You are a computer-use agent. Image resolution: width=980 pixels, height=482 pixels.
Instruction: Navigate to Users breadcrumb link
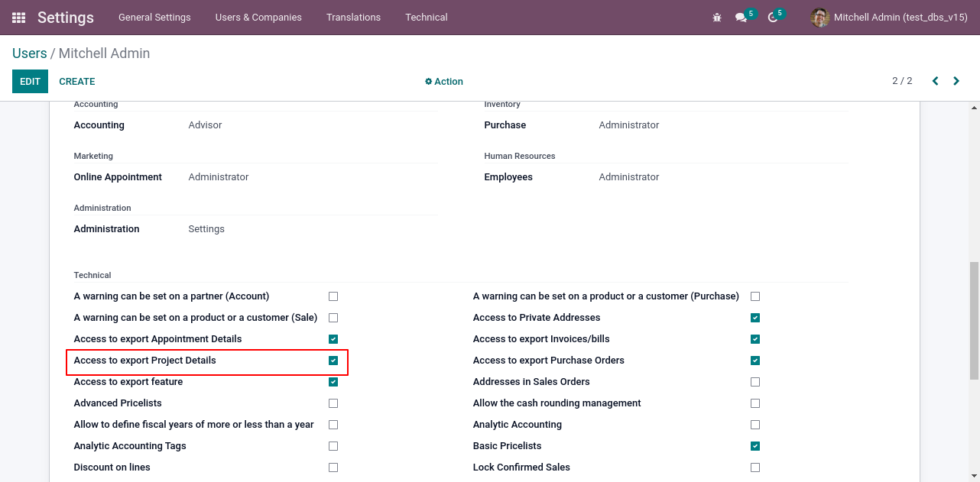click(30, 53)
